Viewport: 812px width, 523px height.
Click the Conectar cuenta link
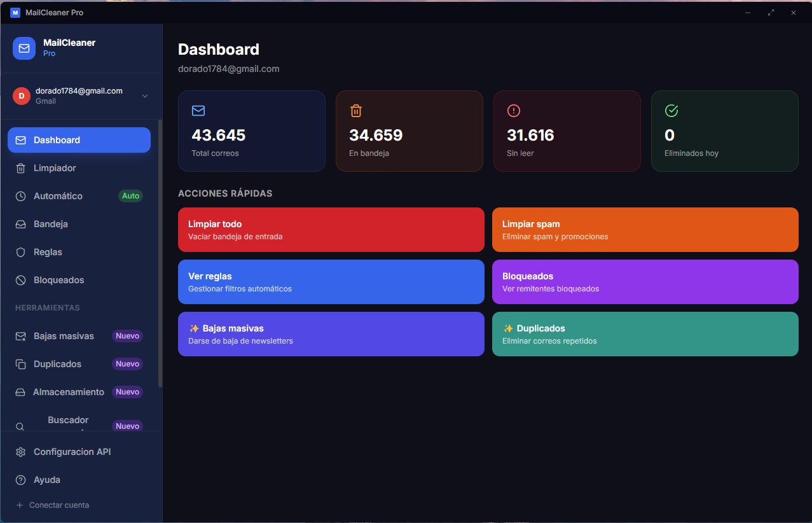tap(59, 505)
